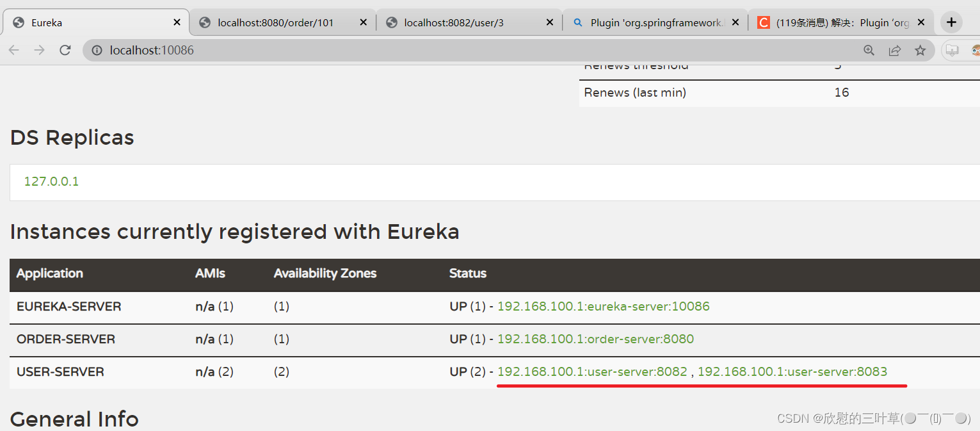Switch to the Eureka tab
Viewport: 980px width, 431px height.
click(97, 22)
